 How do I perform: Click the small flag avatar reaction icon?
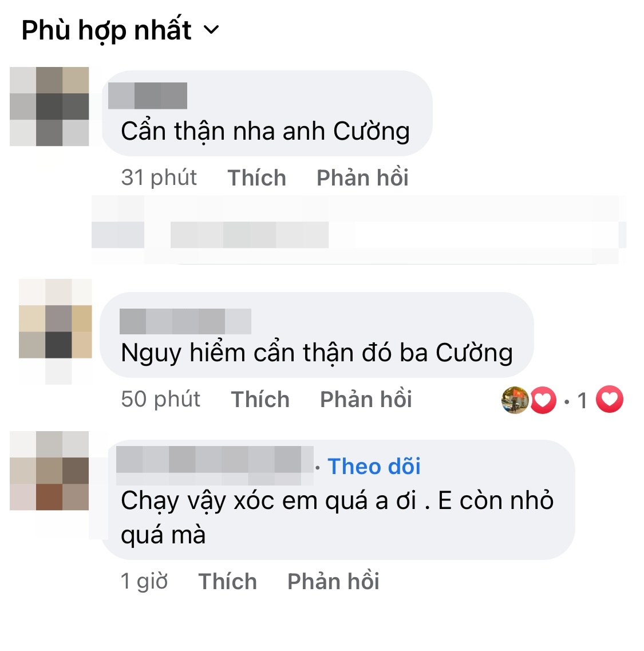[515, 400]
